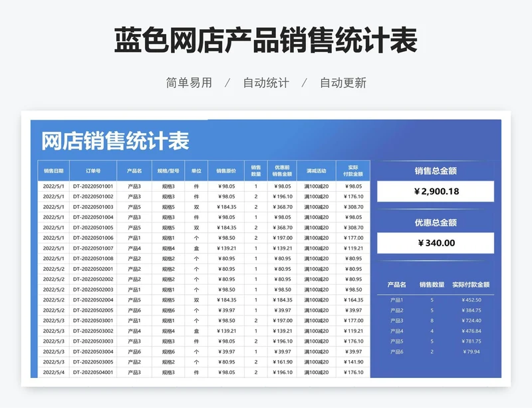Image resolution: width=532 pixels, height=408 pixels.
Task: Click paid amount ¥141.90 in table
Action: (353, 362)
